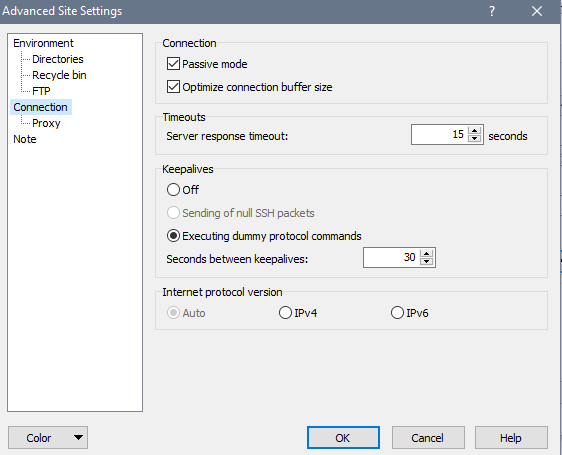Choose IPv6 internet protocol version

397,313
